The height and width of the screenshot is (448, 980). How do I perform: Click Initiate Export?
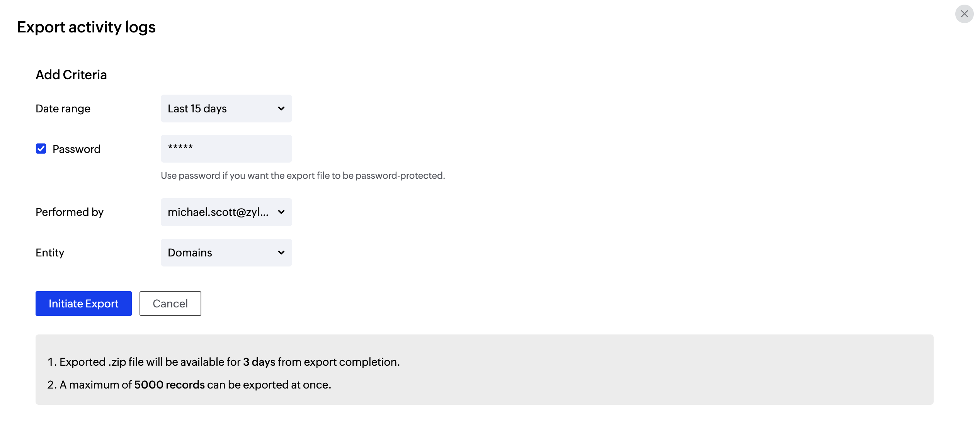coord(83,304)
